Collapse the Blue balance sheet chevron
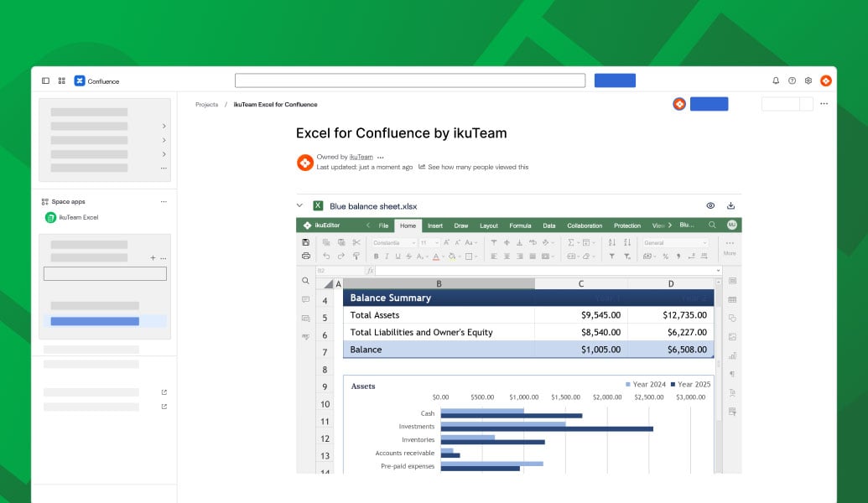 click(x=299, y=205)
